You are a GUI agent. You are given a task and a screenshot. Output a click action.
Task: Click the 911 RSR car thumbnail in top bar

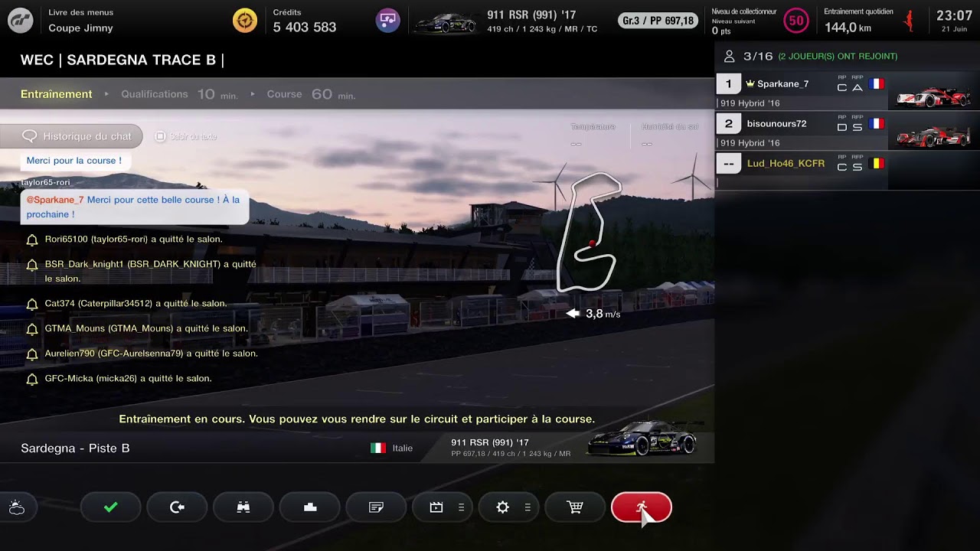tap(445, 22)
